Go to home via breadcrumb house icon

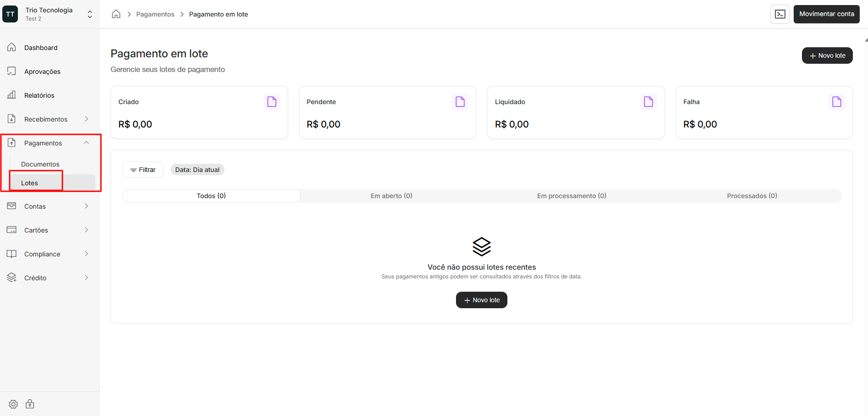coord(116,14)
